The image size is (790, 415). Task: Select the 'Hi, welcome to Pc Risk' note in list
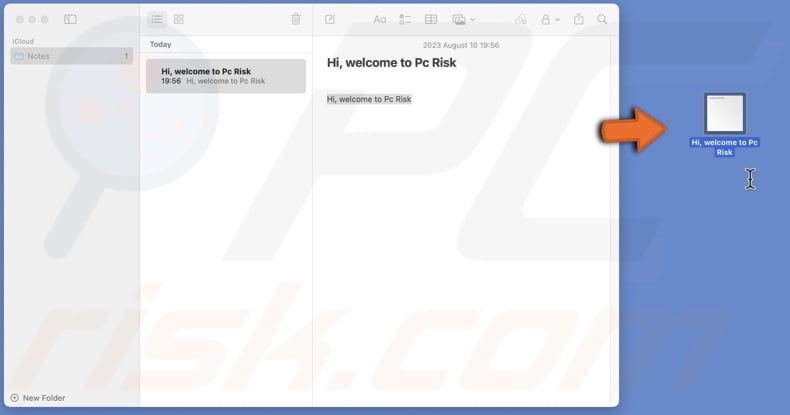226,76
